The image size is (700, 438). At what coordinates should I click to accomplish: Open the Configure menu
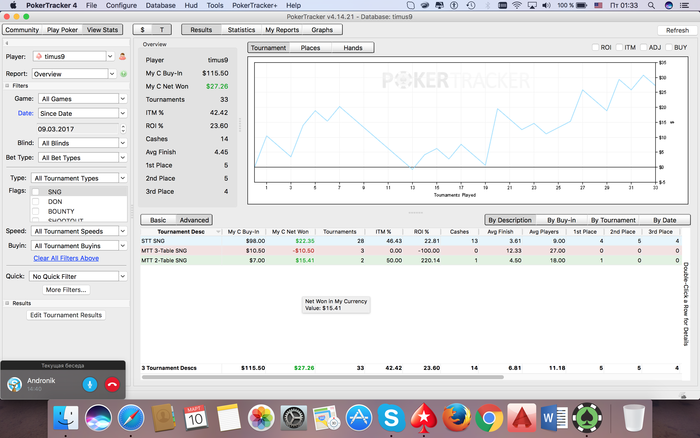(x=121, y=5)
